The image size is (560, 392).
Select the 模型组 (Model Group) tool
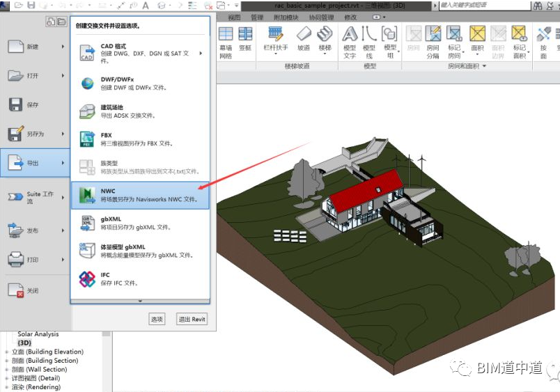click(x=390, y=42)
